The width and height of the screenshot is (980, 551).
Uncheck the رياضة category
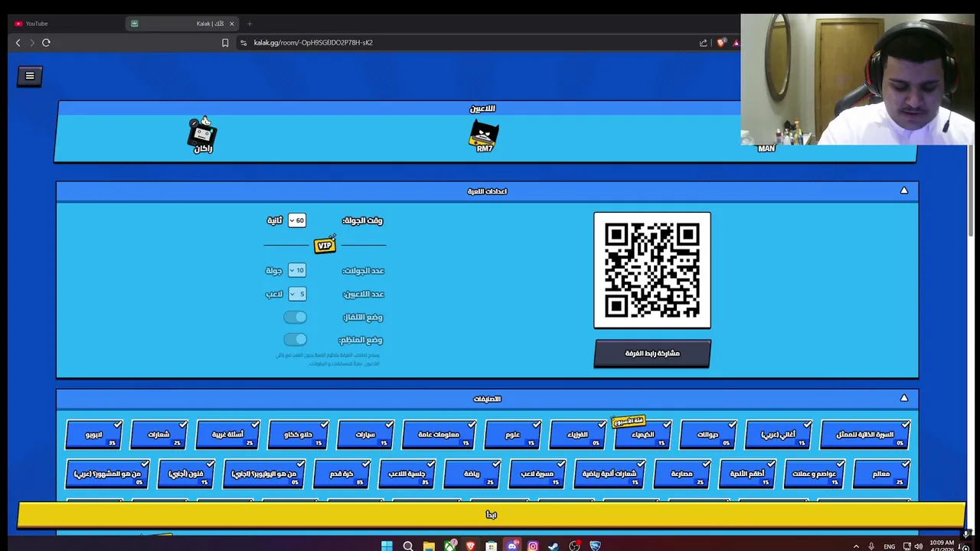472,474
